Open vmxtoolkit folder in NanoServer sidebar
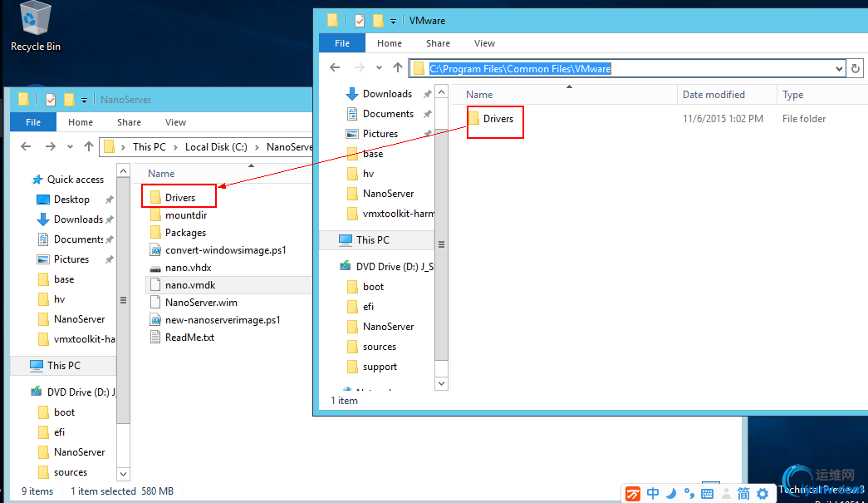Image resolution: width=868 pixels, height=503 pixels. [x=77, y=339]
